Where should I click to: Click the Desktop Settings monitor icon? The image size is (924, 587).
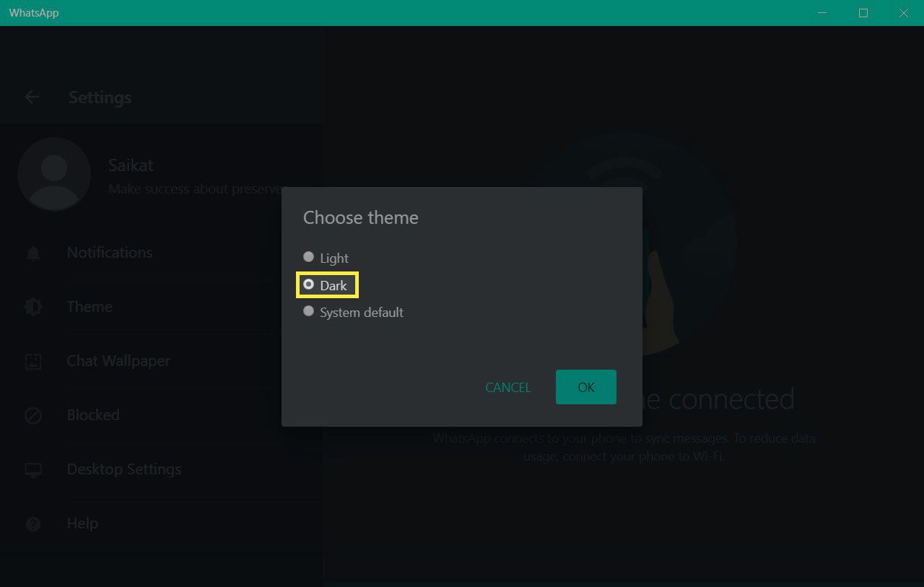coord(33,470)
